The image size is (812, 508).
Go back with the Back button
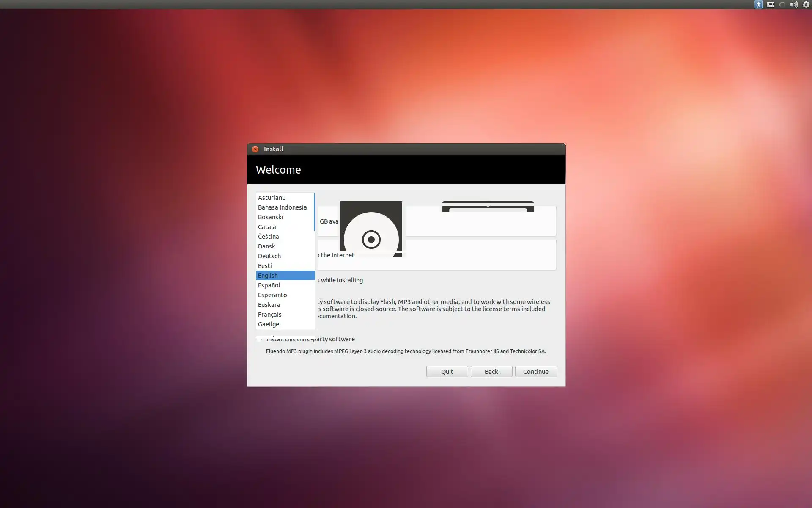point(491,371)
